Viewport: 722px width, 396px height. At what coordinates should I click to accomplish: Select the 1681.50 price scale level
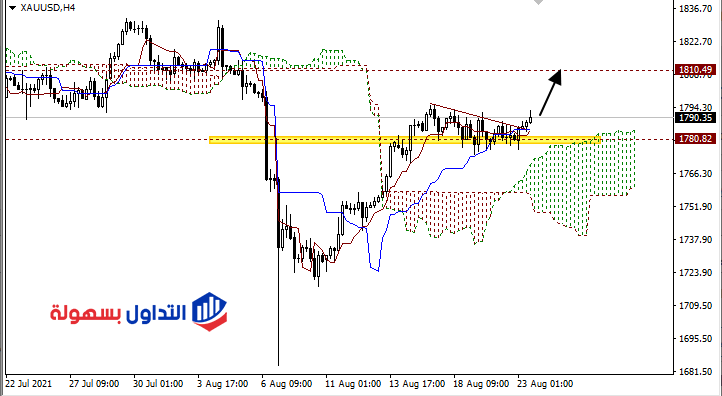pos(696,372)
